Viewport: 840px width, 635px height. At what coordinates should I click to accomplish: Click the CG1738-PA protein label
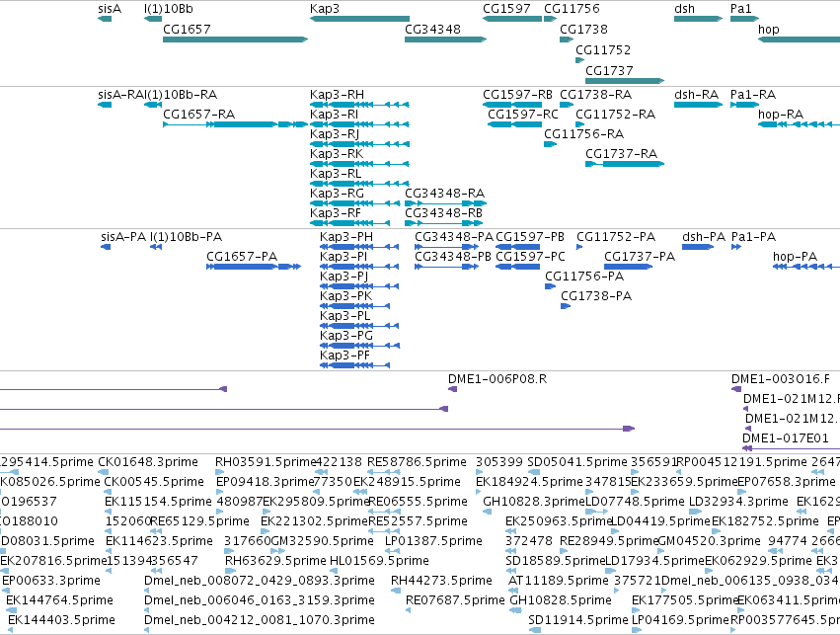tap(596, 296)
